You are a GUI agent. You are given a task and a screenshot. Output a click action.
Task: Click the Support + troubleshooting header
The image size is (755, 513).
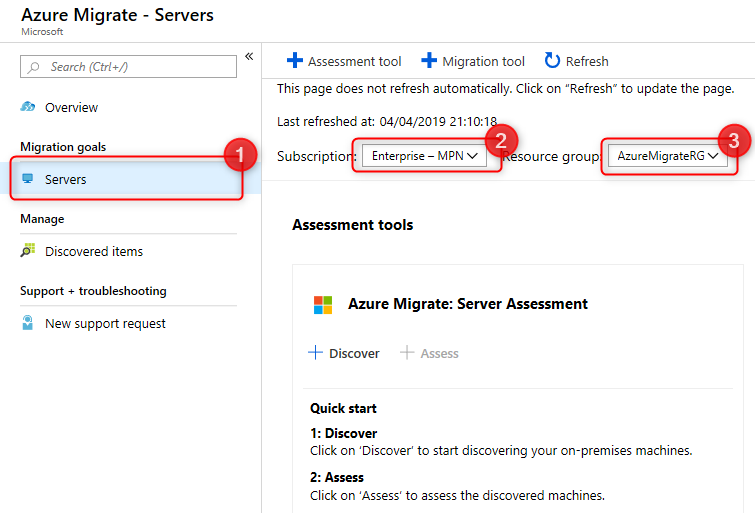point(93,291)
